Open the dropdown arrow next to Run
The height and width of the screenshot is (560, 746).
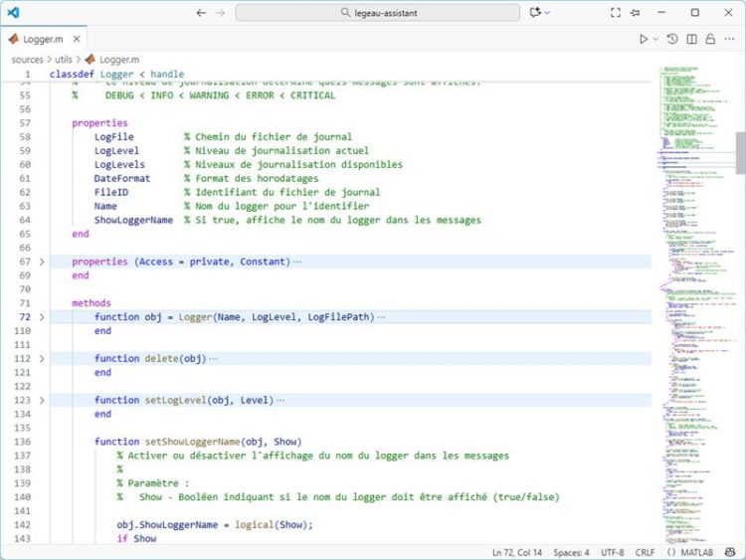655,39
